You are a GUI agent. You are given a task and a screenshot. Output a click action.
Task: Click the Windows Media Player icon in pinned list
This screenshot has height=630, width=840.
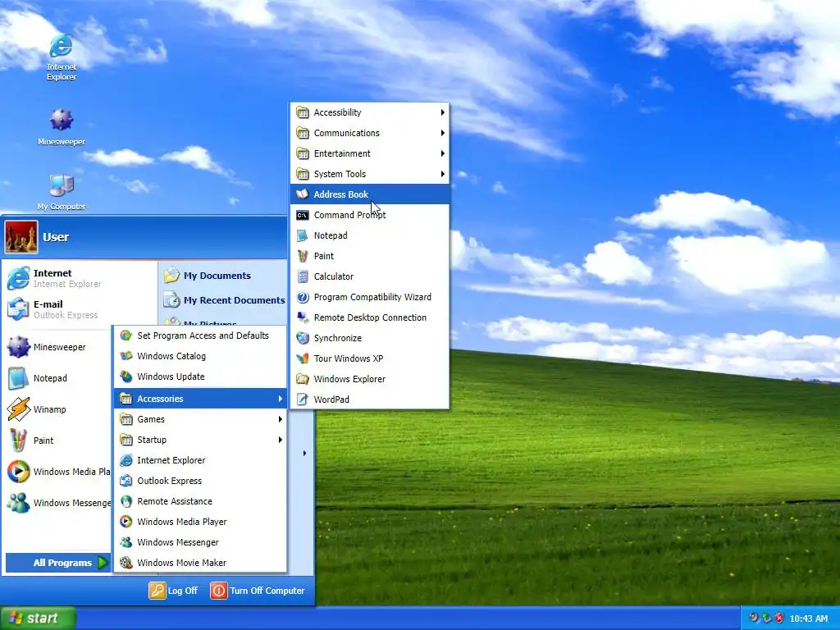(x=18, y=472)
